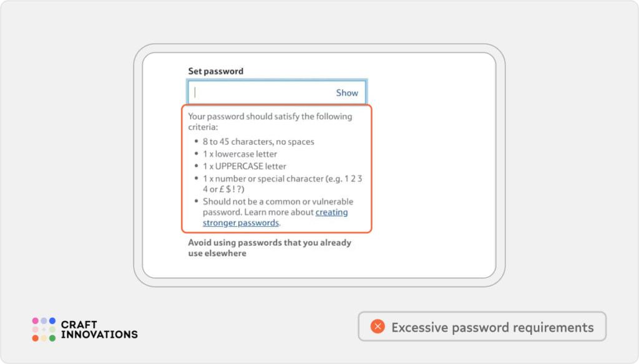Click the lavender dot in the logo
This screenshot has height=364, width=639.
point(44,320)
